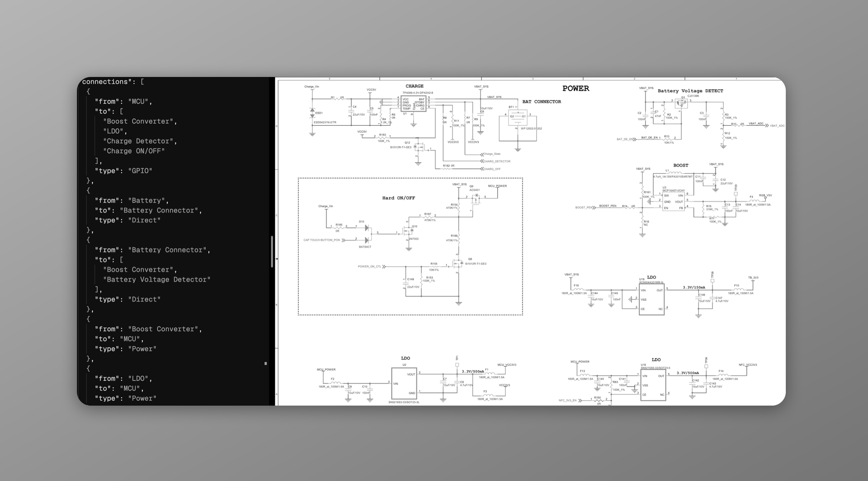Click the CHARGE section heading
Image resolution: width=868 pixels, height=481 pixels.
(x=414, y=86)
